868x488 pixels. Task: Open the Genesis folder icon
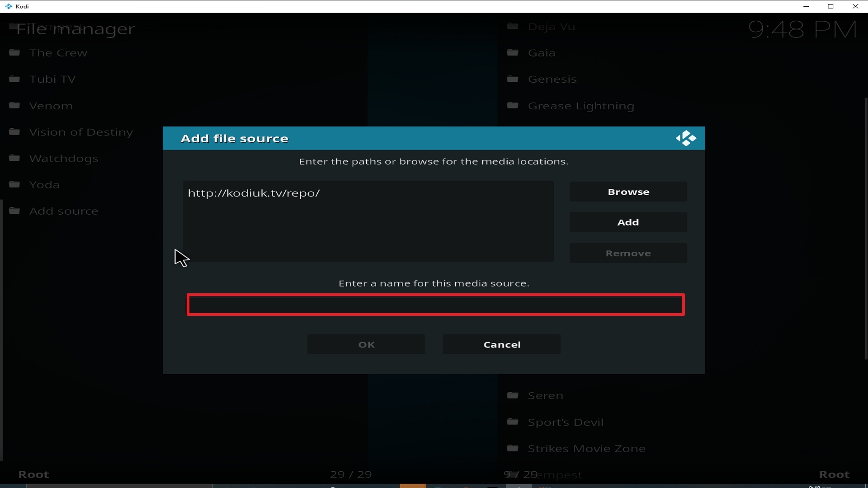[513, 79]
